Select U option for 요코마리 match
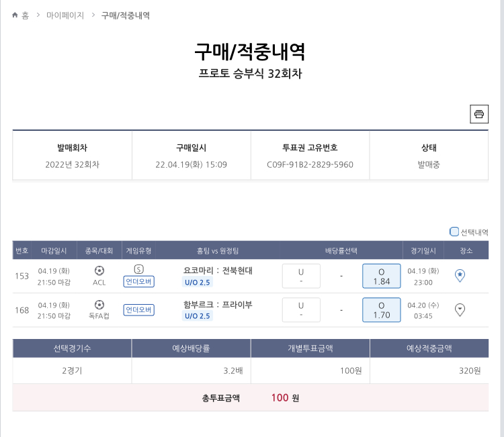504x437 pixels. 301,276
